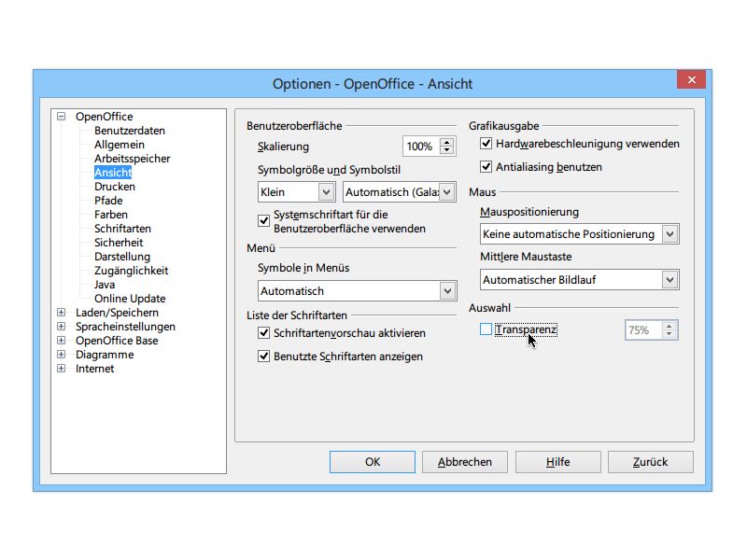The width and height of the screenshot is (747, 560).
Task: Select the Internet tree label
Action: click(95, 368)
